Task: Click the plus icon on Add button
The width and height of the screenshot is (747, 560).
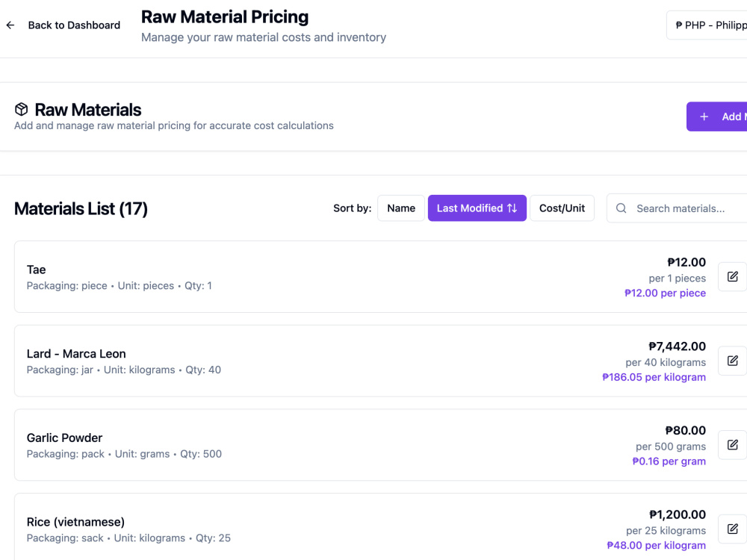Action: [704, 116]
